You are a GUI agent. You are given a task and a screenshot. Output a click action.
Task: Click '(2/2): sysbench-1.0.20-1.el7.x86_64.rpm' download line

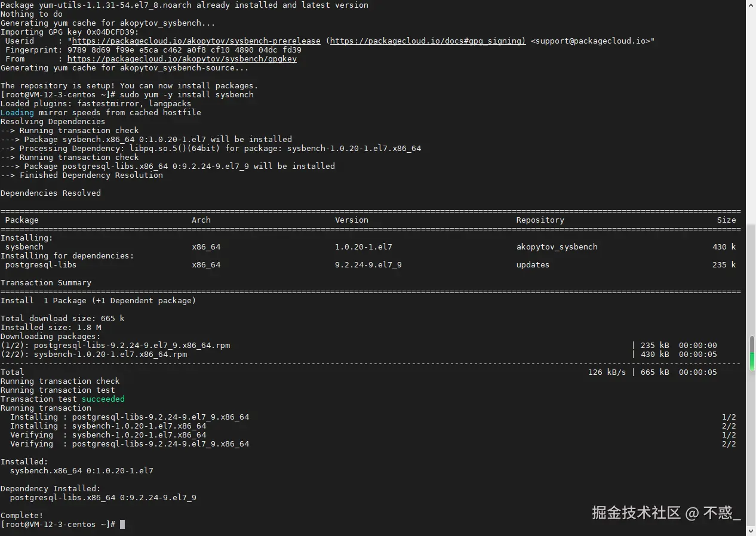[x=94, y=355]
